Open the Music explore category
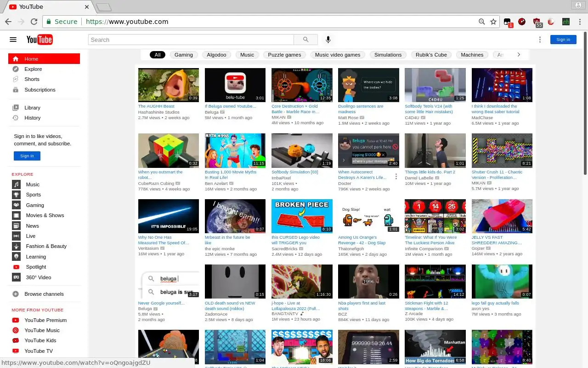Image resolution: width=588 pixels, height=368 pixels. pos(44,184)
